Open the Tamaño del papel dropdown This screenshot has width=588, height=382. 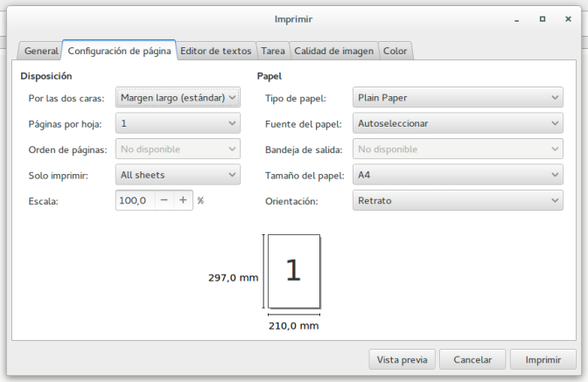[457, 175]
